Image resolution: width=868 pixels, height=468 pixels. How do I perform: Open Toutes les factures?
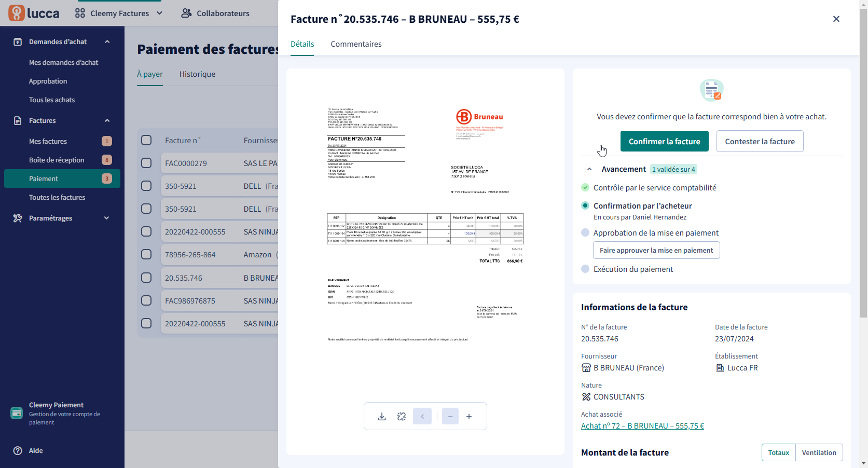click(57, 197)
